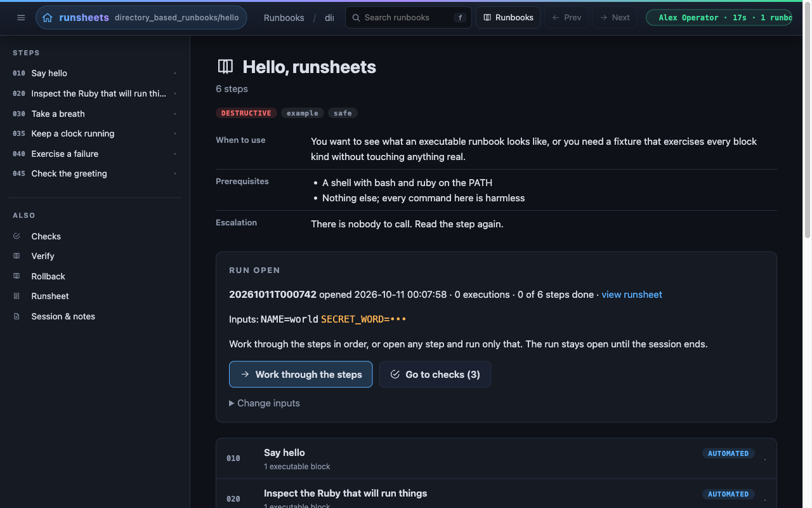Viewport: 812px width, 508px height.
Task: Go to the previous runbook with Prev
Action: [x=566, y=18]
